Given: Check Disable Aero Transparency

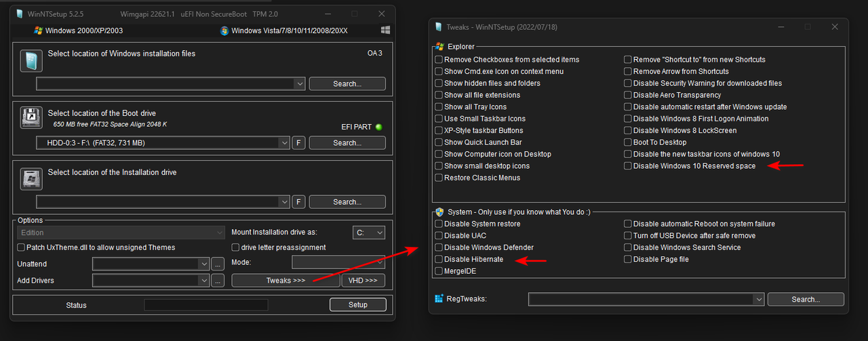Looking at the screenshot, I should tap(628, 95).
